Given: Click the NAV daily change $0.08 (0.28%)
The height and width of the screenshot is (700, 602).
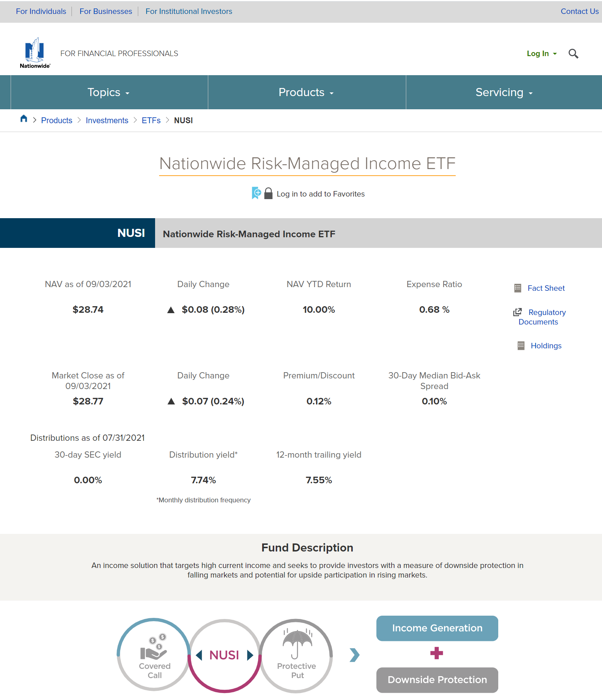Looking at the screenshot, I should pos(213,309).
